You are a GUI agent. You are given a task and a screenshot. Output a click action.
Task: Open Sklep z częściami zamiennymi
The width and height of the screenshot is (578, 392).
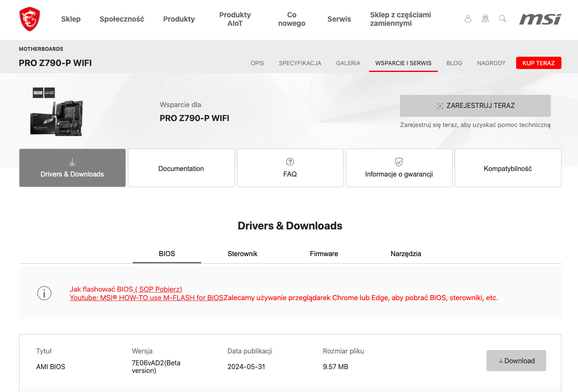point(400,19)
